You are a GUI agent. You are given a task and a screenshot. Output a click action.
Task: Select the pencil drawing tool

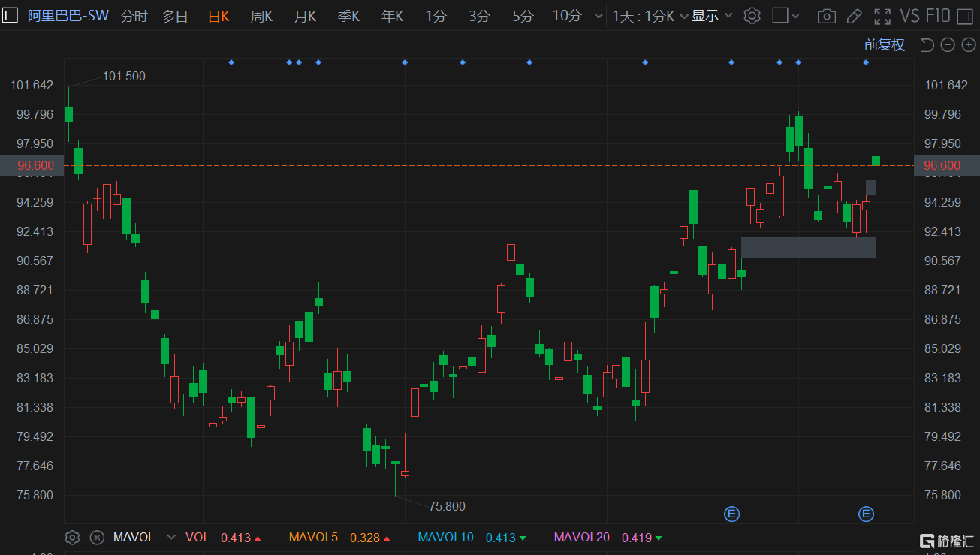(x=854, y=16)
